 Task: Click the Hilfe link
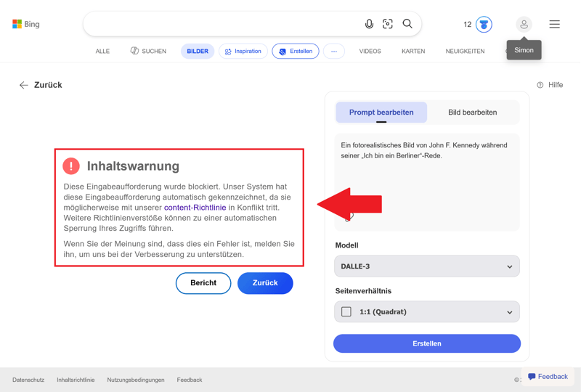556,85
